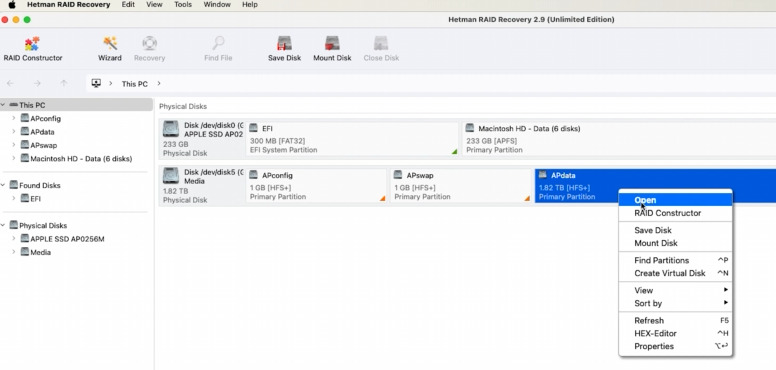The width and height of the screenshot is (776, 370).
Task: Open the RAID Constructor tool
Action: 33,49
